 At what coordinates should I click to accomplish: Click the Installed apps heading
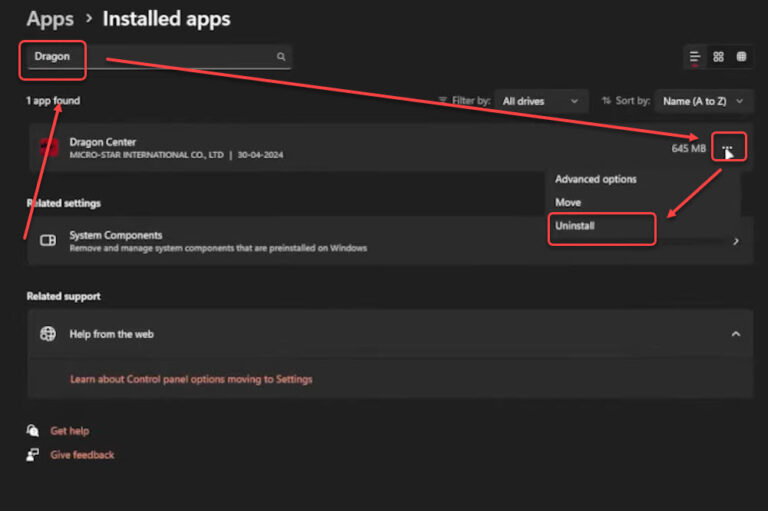click(166, 19)
